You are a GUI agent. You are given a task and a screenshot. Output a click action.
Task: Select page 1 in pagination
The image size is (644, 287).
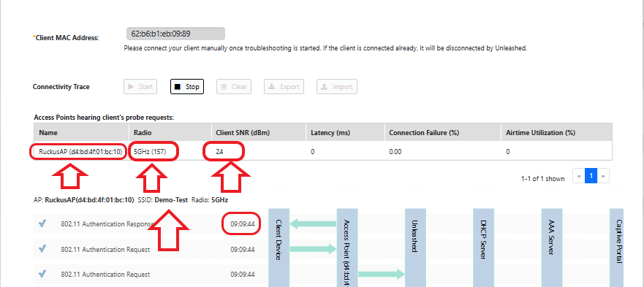[591, 176]
